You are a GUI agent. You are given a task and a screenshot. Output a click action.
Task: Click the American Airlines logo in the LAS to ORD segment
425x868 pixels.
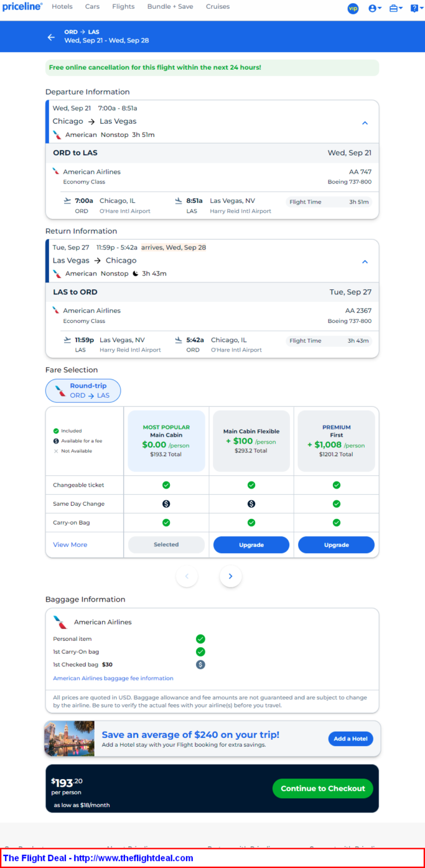click(x=56, y=310)
